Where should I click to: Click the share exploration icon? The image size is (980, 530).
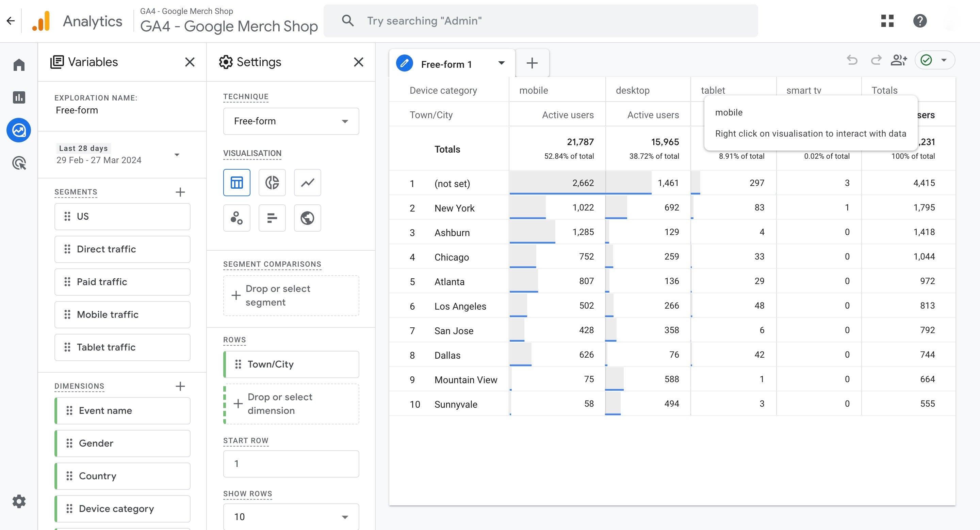tap(899, 60)
